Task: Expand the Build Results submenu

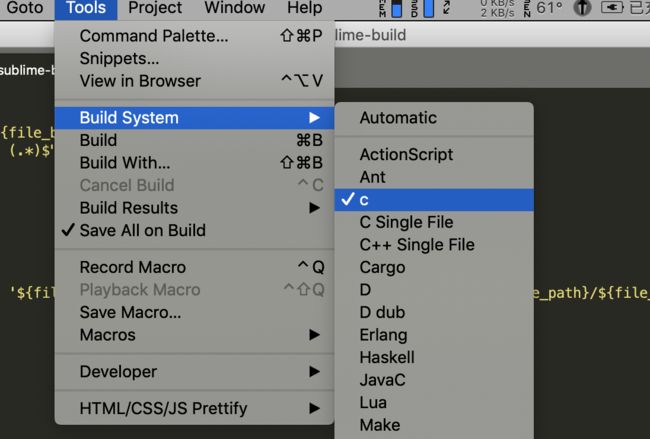Action: pos(194,208)
